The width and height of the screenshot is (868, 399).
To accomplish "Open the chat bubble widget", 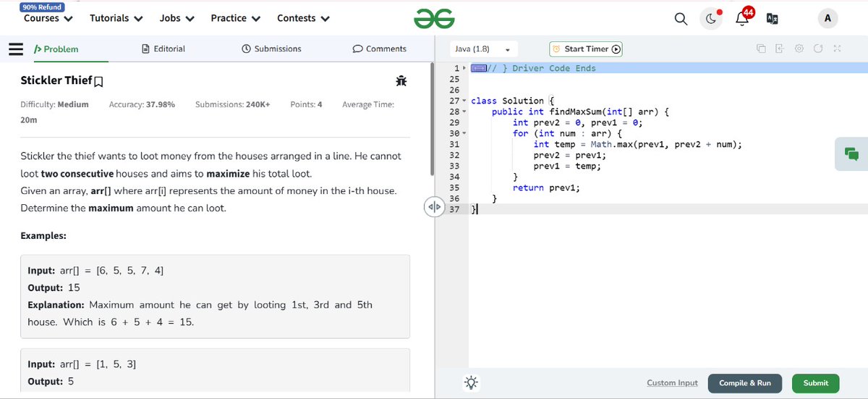I will click(x=851, y=154).
